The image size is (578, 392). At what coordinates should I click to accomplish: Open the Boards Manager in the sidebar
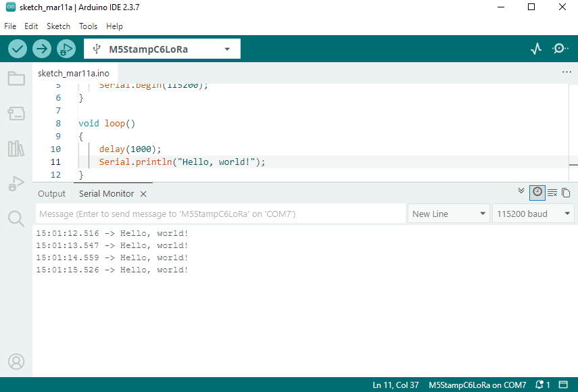(16, 114)
